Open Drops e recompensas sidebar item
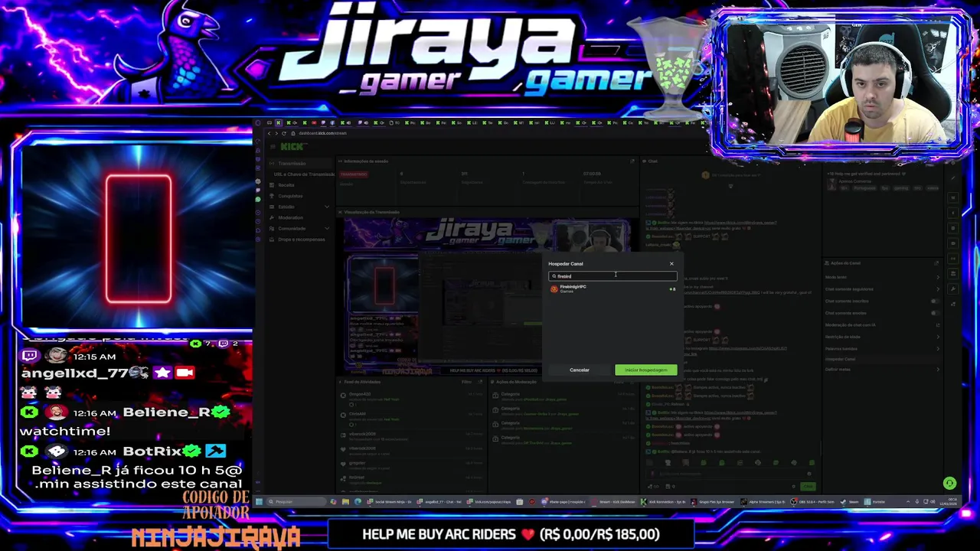980x551 pixels. 301,240
